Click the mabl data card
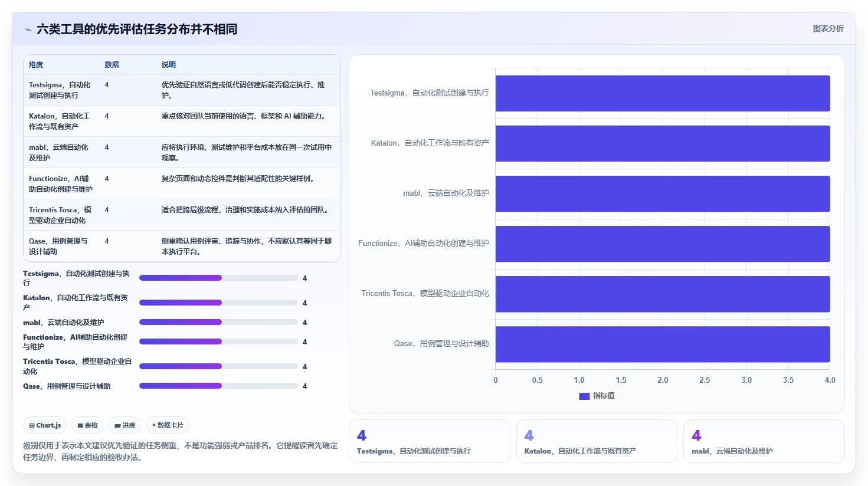 point(764,441)
